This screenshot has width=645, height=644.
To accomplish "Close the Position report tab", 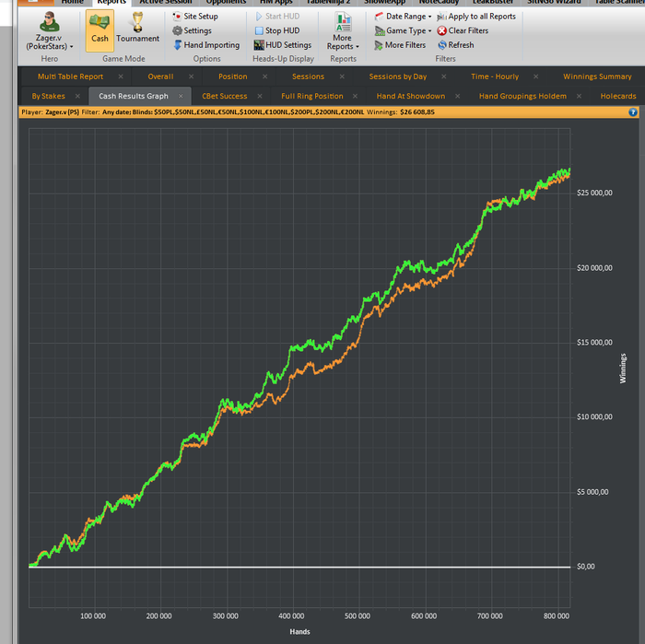I will (265, 76).
